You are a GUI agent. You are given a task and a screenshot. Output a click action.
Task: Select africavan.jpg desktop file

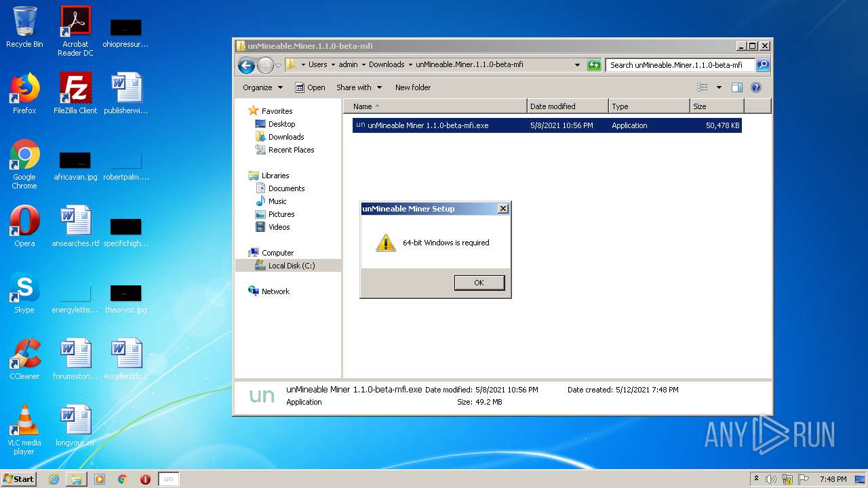coord(75,166)
